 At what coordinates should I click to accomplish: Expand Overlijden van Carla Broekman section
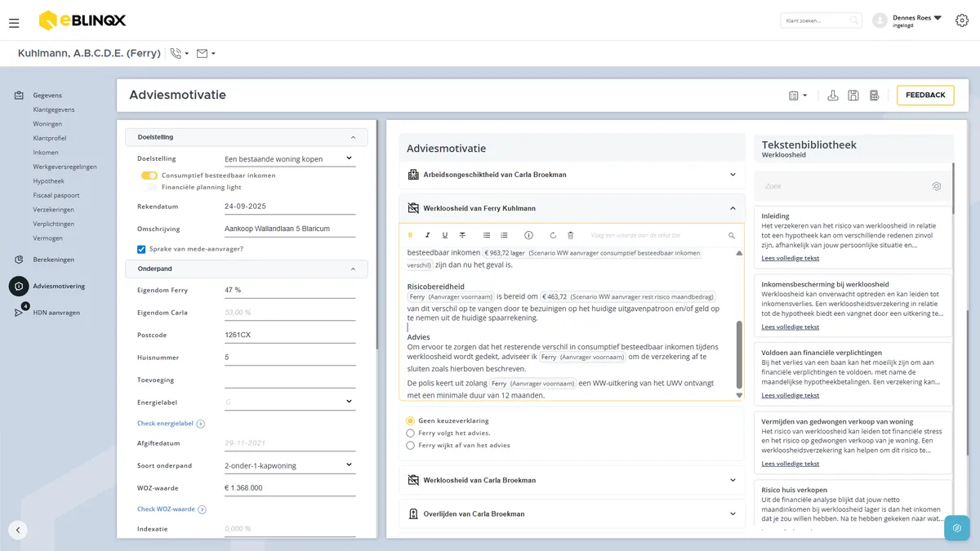[x=572, y=514]
